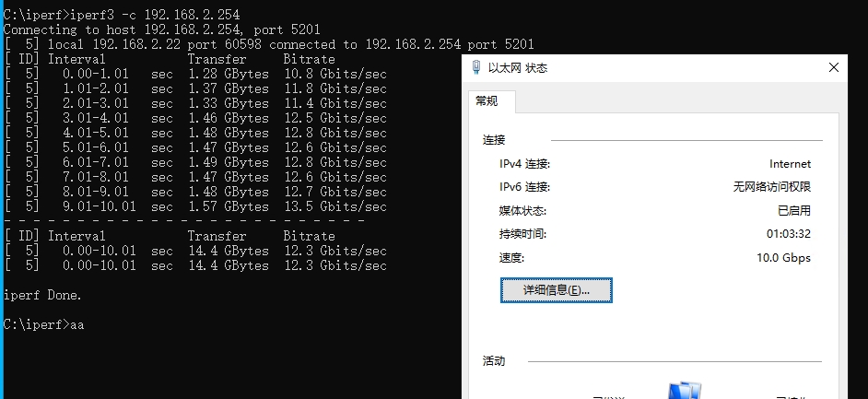Click the C:\iperf>aa prompt line
Screen dimensions: 868x399
pyautogui.click(x=43, y=324)
